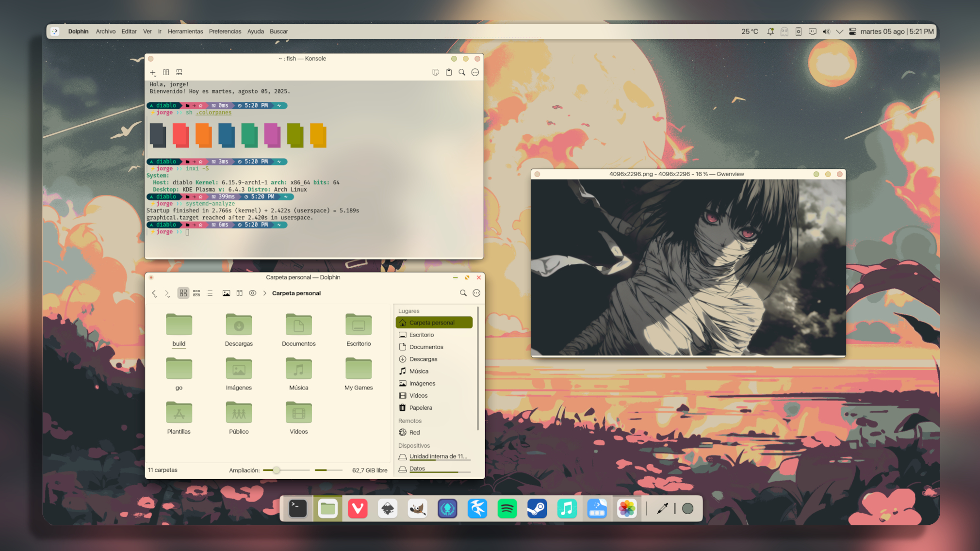Open the Archivo menu
The image size is (980, 551).
[x=106, y=32]
